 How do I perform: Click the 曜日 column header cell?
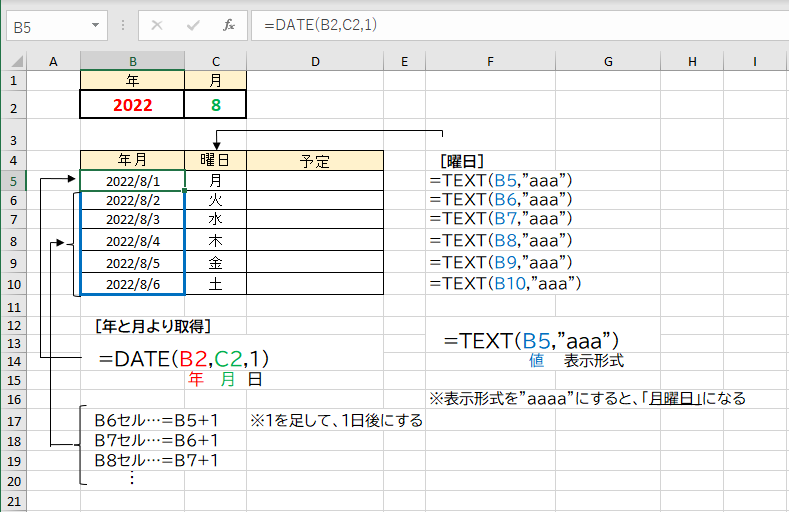(215, 160)
